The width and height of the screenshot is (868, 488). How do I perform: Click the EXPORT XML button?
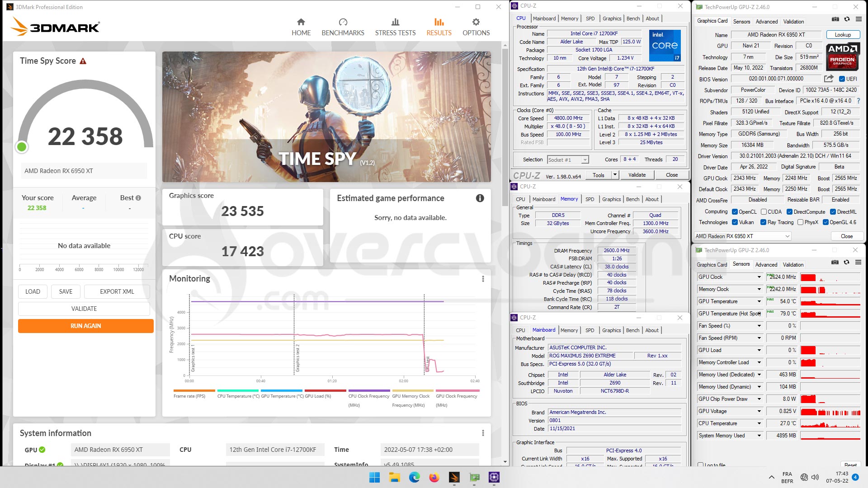pos(117,291)
